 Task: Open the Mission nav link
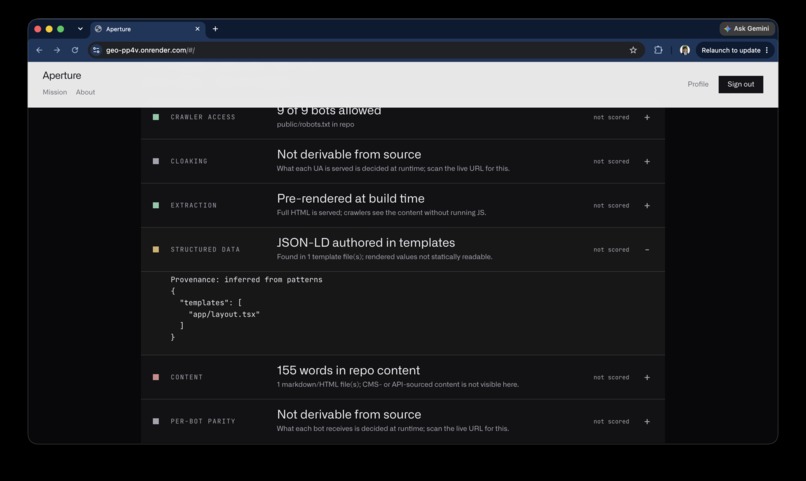coord(54,92)
